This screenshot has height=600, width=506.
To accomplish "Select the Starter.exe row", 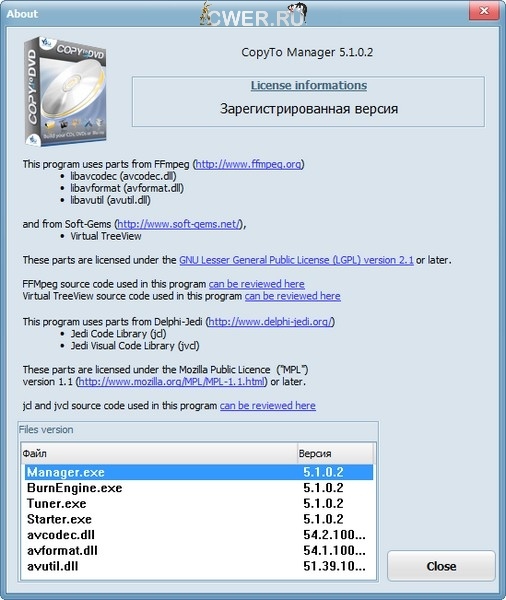I will click(x=199, y=519).
